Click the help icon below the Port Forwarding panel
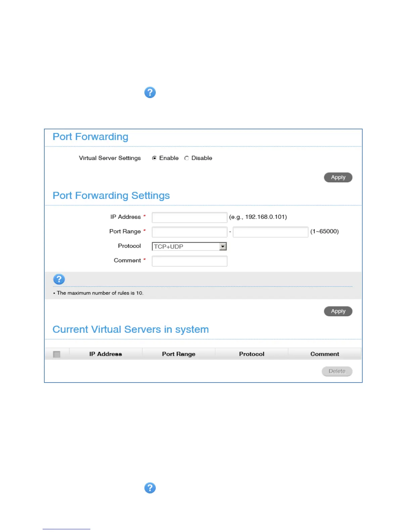Screen dimensions: 411x532 point(150,488)
